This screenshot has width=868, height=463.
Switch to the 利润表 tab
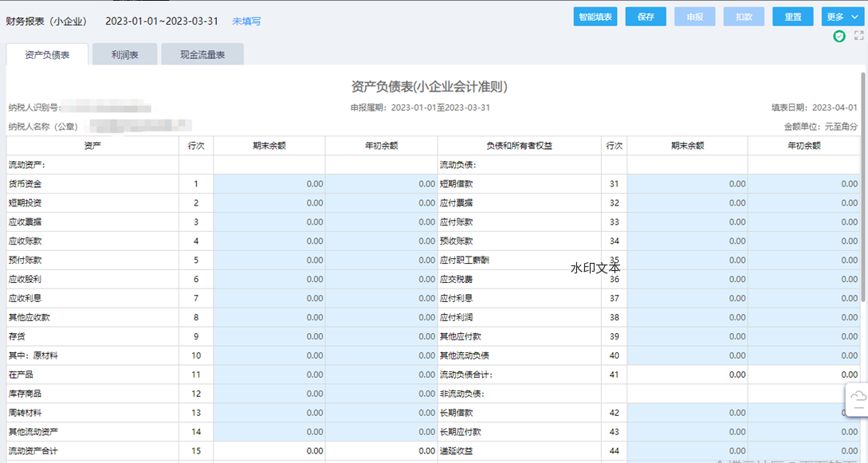pos(124,55)
